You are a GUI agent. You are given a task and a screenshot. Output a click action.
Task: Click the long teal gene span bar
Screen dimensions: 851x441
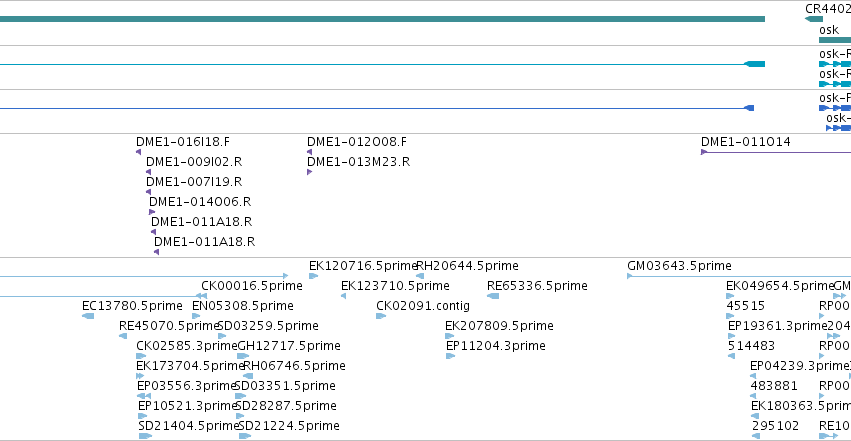coord(382,19)
